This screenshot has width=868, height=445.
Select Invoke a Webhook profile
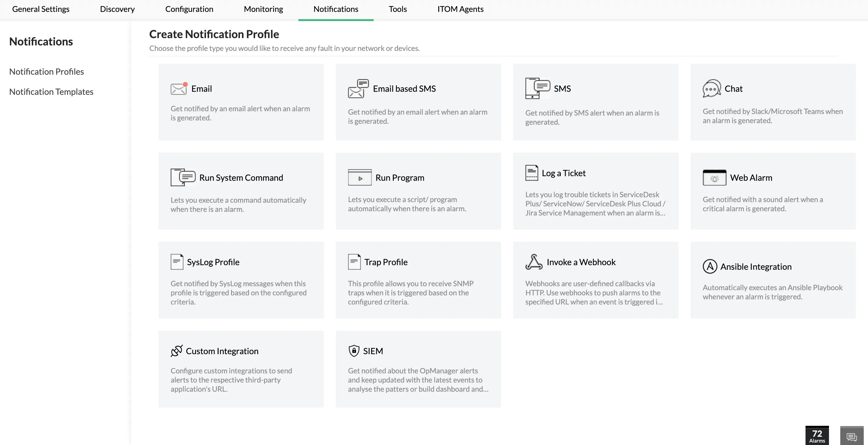[x=534, y=262]
